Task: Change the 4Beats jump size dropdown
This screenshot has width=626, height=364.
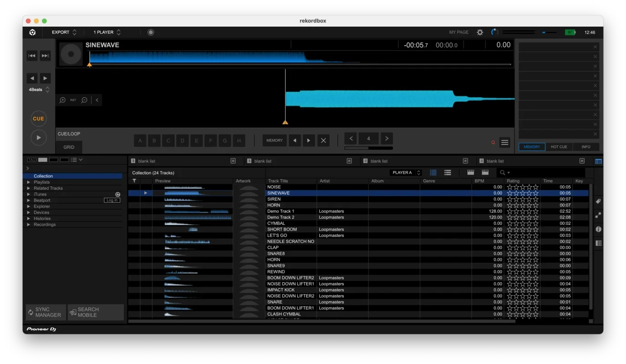Action: coord(39,90)
